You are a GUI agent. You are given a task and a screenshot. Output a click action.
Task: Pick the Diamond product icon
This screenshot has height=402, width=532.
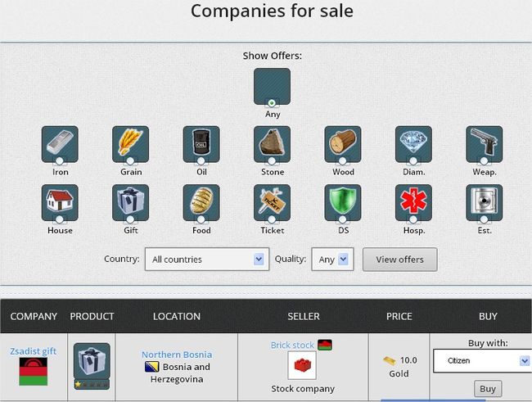pos(413,144)
